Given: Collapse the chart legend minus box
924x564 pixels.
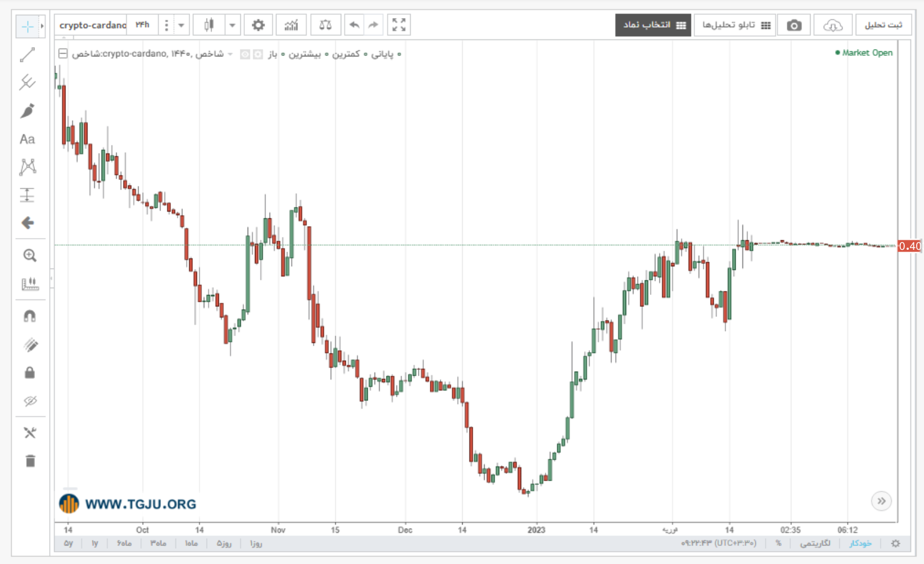Looking at the screenshot, I should click(63, 54).
